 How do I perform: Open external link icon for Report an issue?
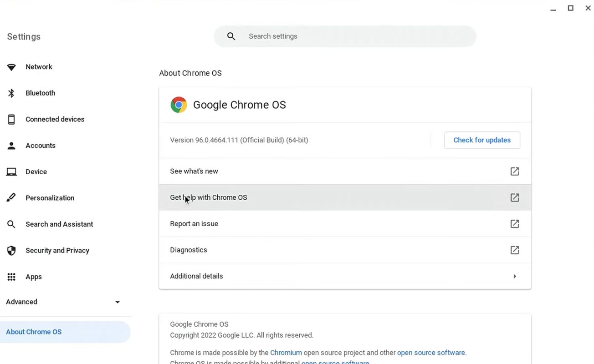coord(515,224)
